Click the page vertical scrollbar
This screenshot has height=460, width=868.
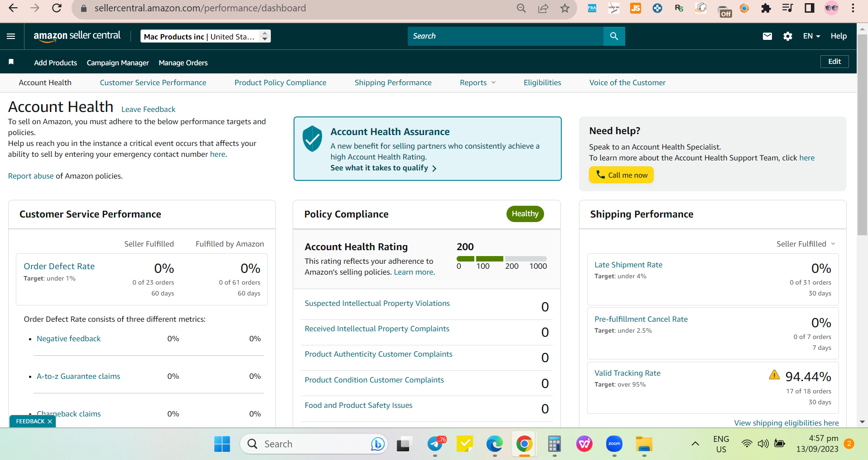pyautogui.click(x=862, y=136)
